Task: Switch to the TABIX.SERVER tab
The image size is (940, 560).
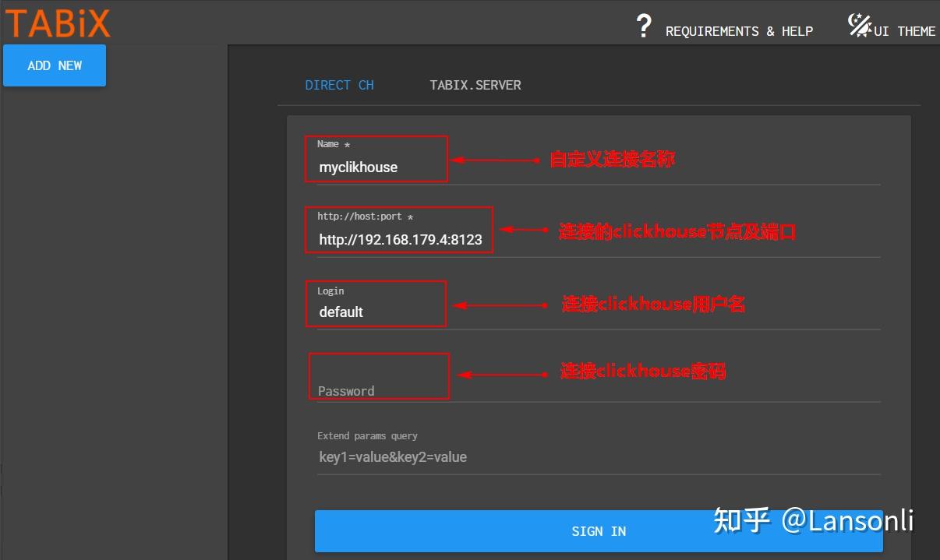Action: 475,85
